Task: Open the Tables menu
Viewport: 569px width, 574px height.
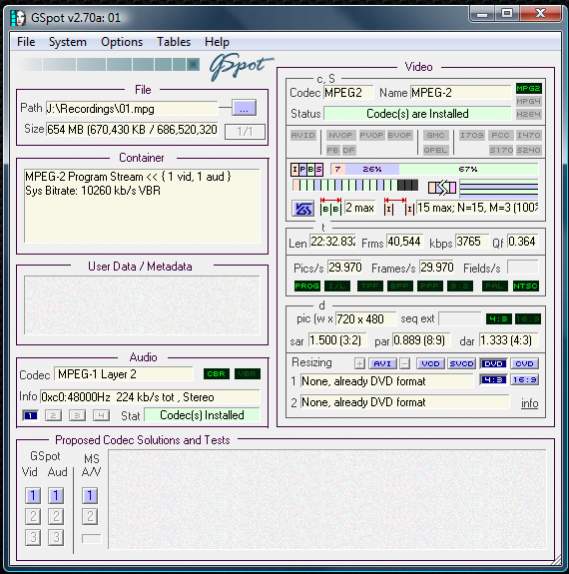Action: [174, 42]
